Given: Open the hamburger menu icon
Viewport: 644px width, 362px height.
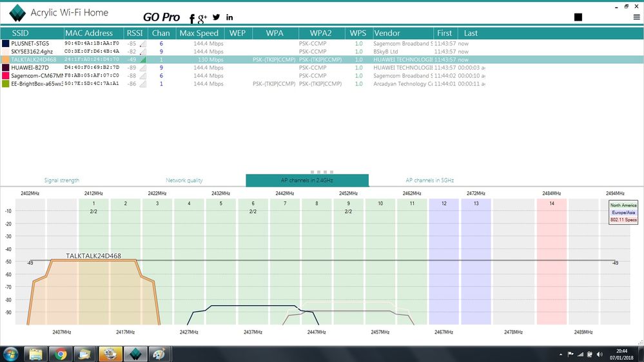Looking at the screenshot, I should click(x=637, y=17).
